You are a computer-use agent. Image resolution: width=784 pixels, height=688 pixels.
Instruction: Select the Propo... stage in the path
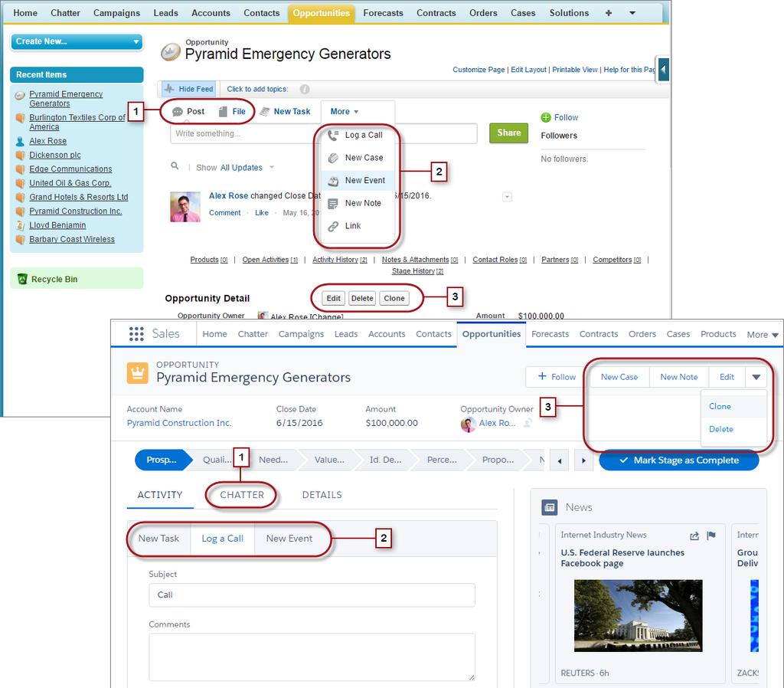(498, 460)
